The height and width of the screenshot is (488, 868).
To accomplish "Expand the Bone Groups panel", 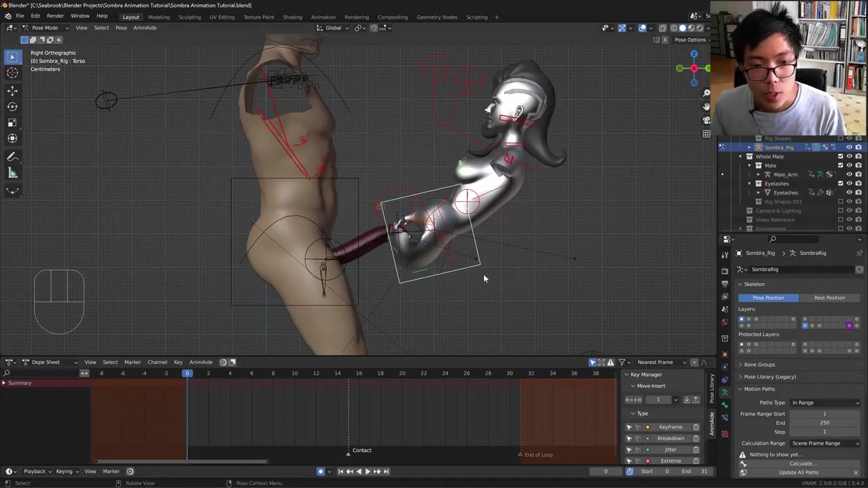I will [x=759, y=365].
